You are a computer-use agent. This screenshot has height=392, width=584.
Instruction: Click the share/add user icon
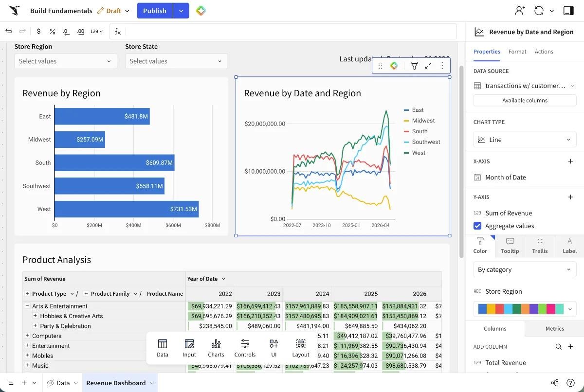520,11
